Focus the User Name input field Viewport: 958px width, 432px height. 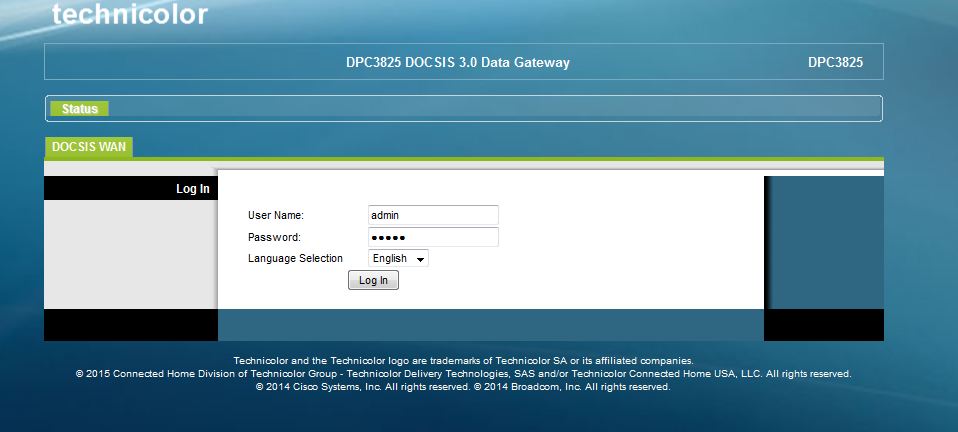pyautogui.click(x=433, y=215)
